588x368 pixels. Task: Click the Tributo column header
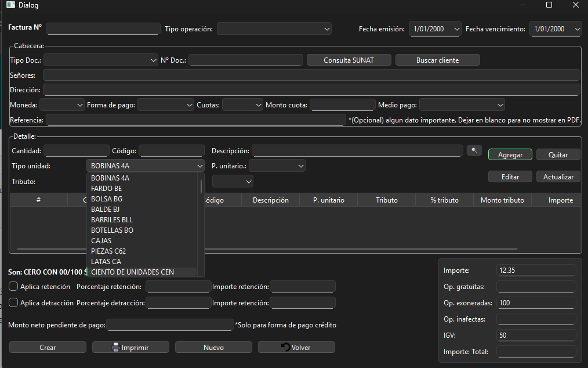pyautogui.click(x=387, y=200)
